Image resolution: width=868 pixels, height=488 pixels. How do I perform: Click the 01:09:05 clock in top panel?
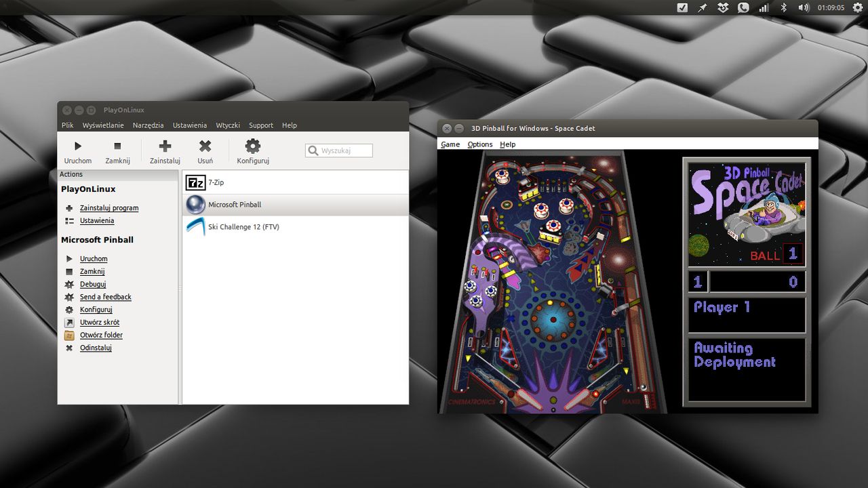point(831,7)
